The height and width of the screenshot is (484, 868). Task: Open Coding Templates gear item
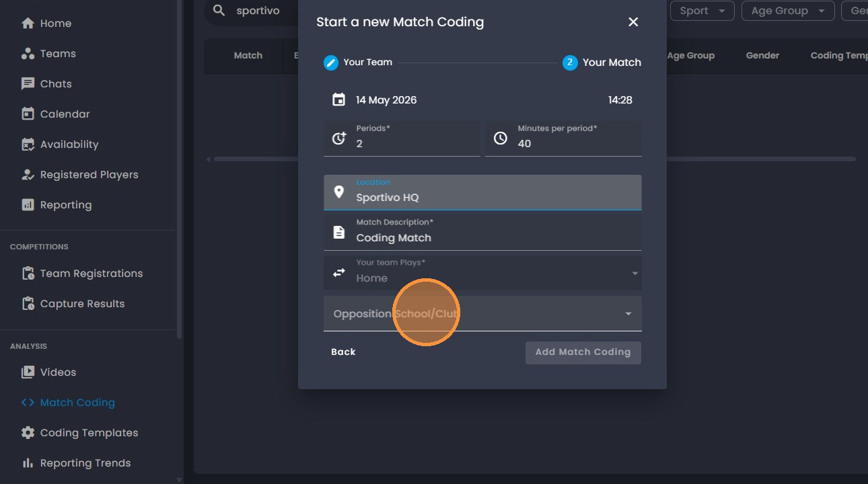pyautogui.click(x=80, y=432)
